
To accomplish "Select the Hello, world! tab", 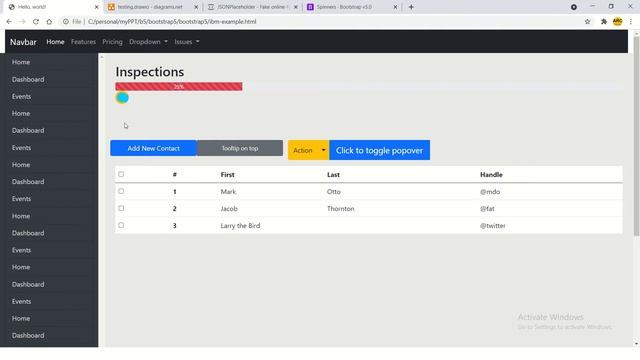I will coord(51,7).
